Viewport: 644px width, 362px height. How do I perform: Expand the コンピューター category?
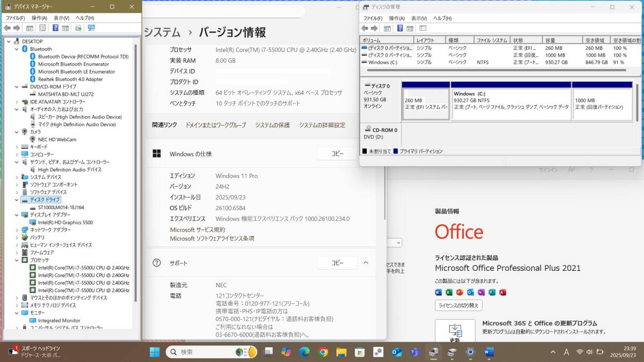pyautogui.click(x=17, y=154)
